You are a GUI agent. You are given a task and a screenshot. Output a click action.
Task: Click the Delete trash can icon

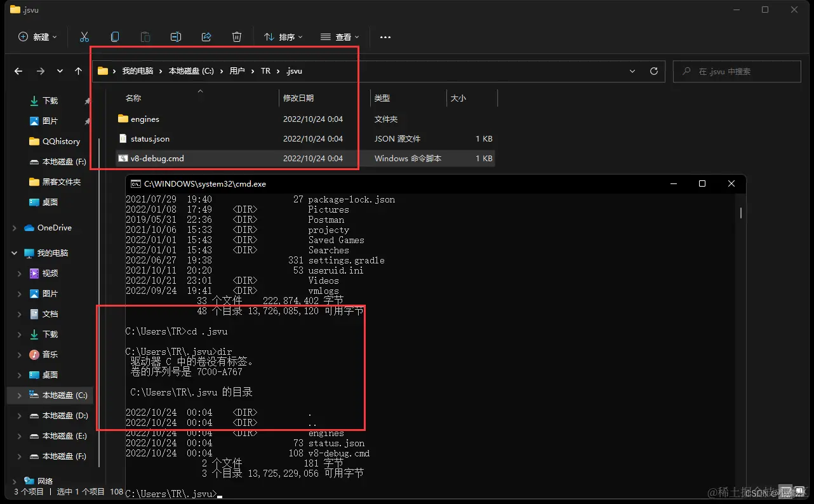[x=237, y=37]
